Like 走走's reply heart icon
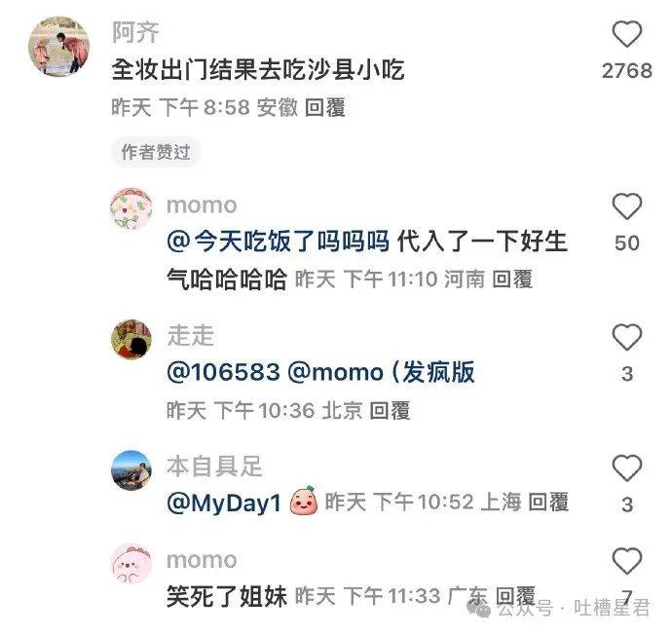The height and width of the screenshot is (635, 672). point(626,337)
